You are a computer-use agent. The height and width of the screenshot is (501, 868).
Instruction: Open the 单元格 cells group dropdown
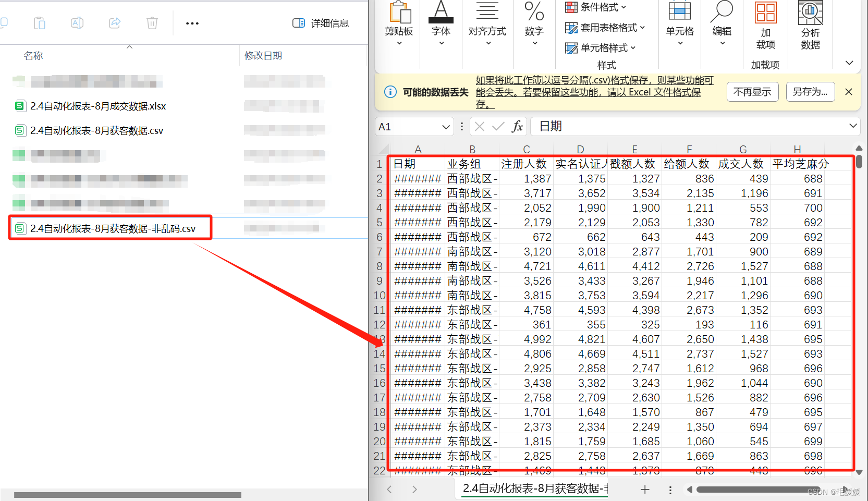[680, 23]
